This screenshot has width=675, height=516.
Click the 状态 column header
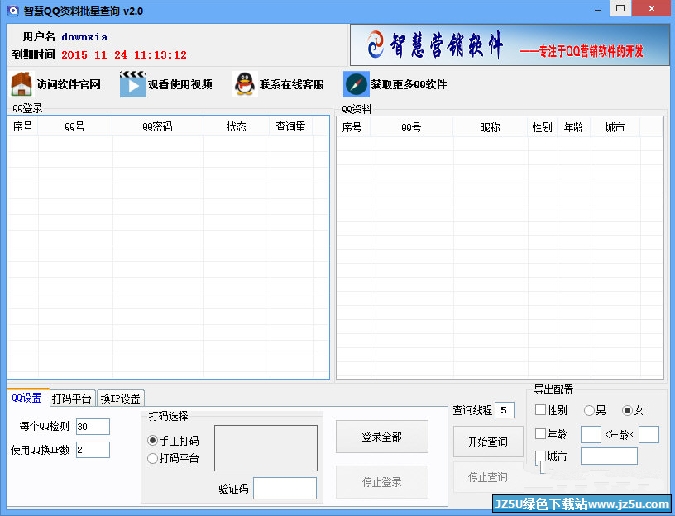pos(236,126)
